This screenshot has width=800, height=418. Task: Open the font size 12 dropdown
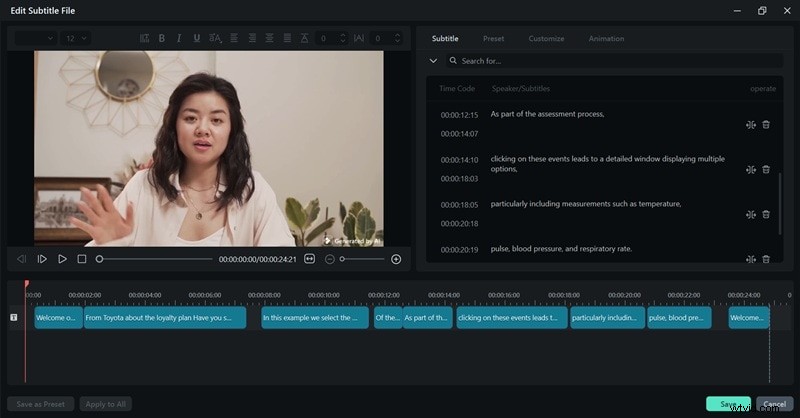click(76, 38)
